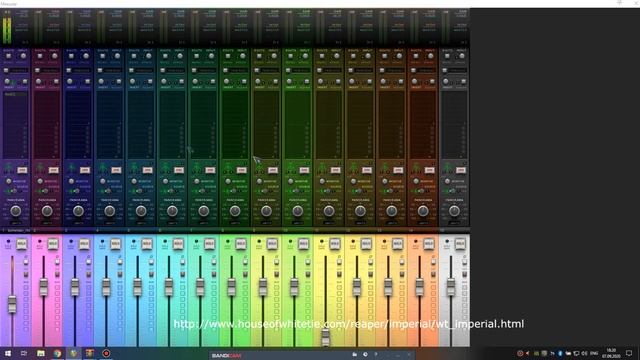
Task: Click the folder icon on the Bandicam bar
Action: (354, 354)
